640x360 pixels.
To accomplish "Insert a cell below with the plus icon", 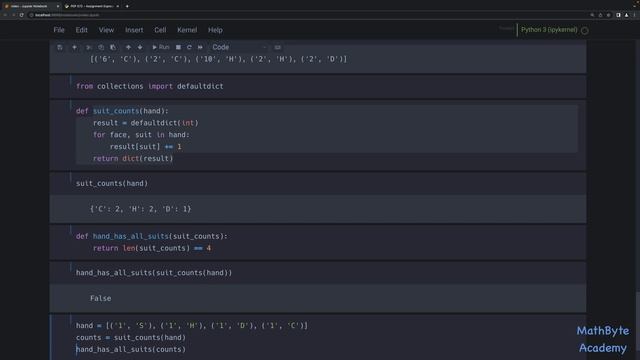I will point(74,47).
